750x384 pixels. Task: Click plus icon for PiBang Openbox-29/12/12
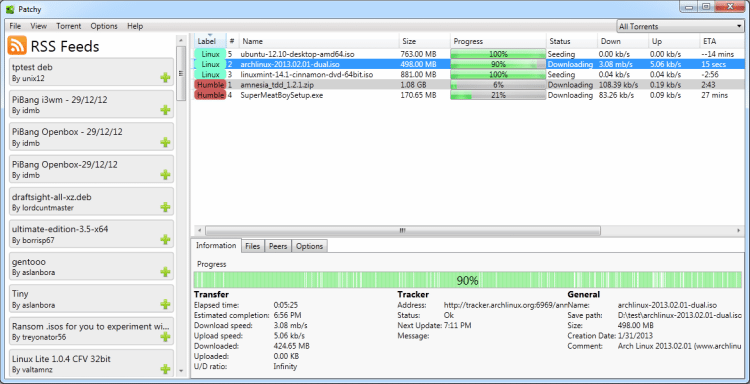(165, 175)
